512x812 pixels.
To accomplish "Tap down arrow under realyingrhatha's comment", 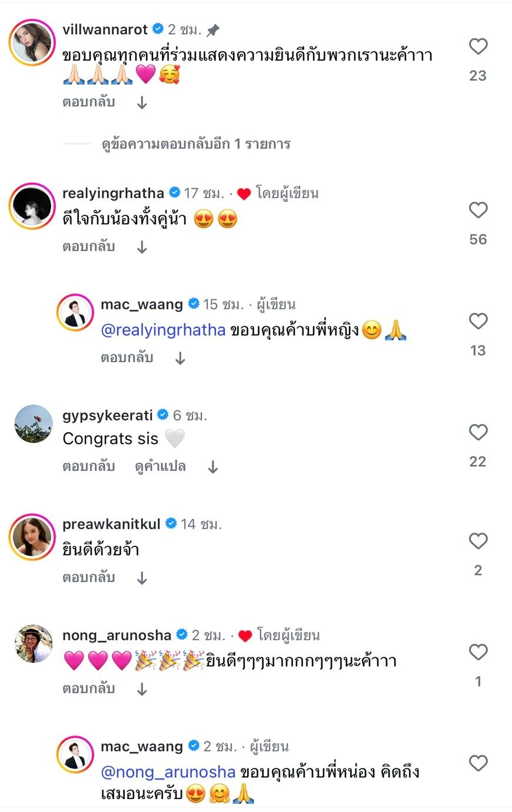I will (142, 248).
